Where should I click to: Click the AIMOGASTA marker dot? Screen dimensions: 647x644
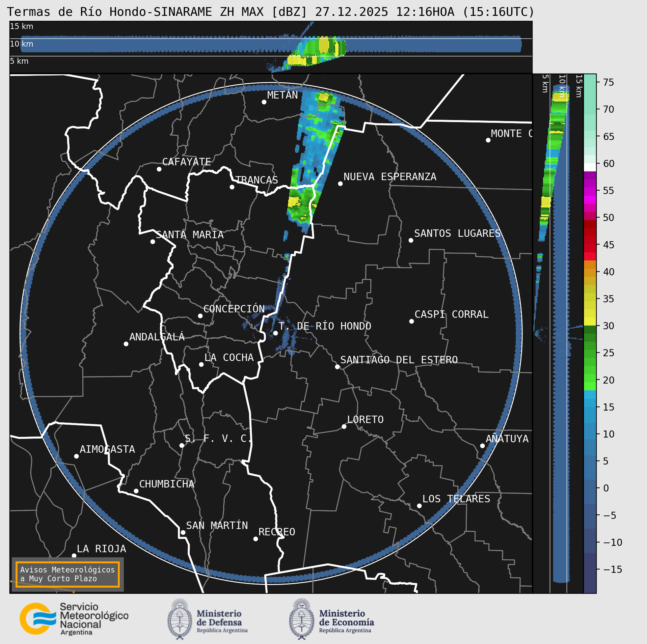76,456
